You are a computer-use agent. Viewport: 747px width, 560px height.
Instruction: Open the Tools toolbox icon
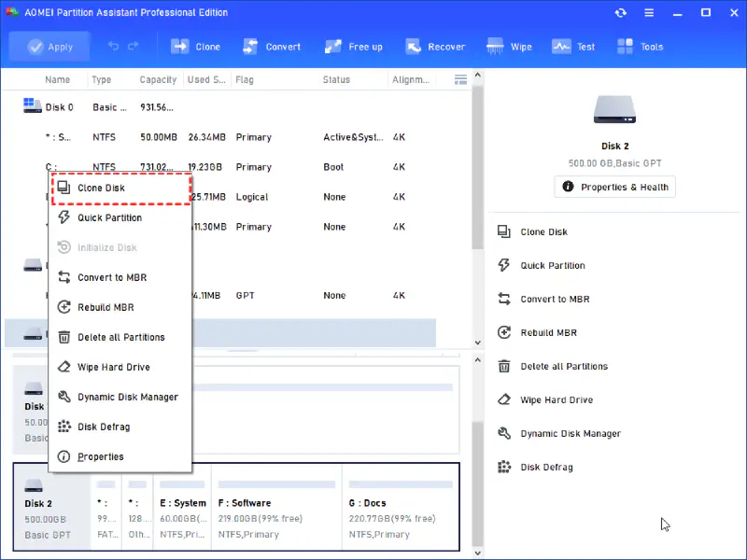tap(626, 47)
